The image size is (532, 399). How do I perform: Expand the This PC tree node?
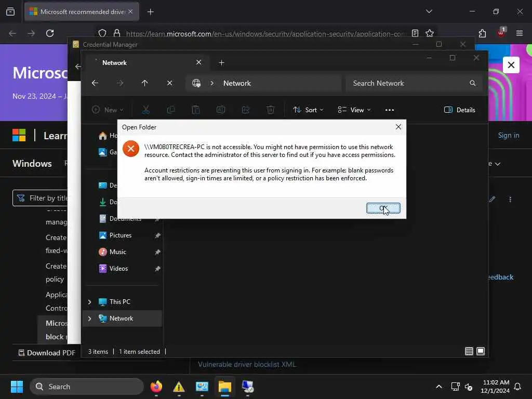[89, 302]
